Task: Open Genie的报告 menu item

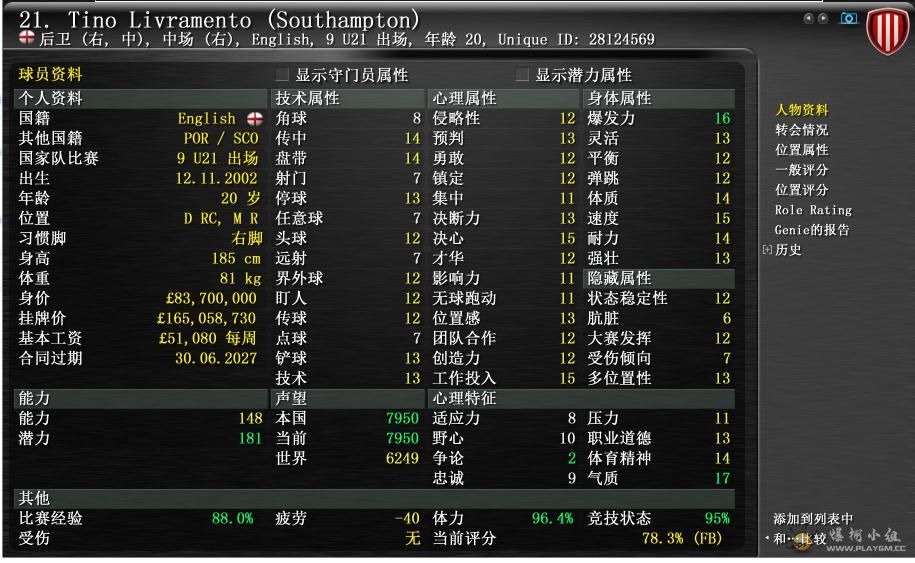Action: [812, 230]
